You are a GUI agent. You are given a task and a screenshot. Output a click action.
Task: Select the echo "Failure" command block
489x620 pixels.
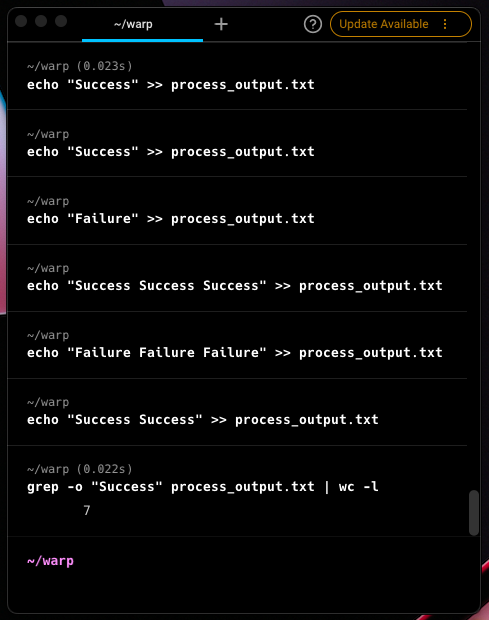click(x=237, y=210)
